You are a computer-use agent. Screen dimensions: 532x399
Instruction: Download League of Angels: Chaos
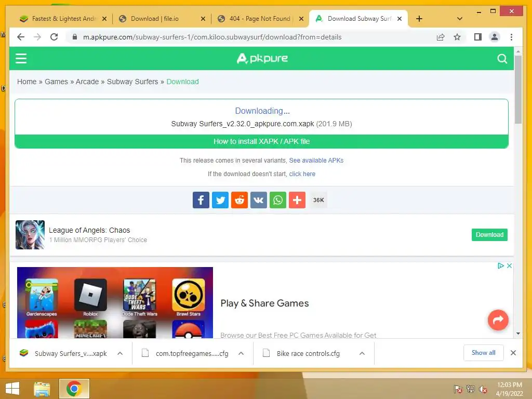pyautogui.click(x=489, y=235)
